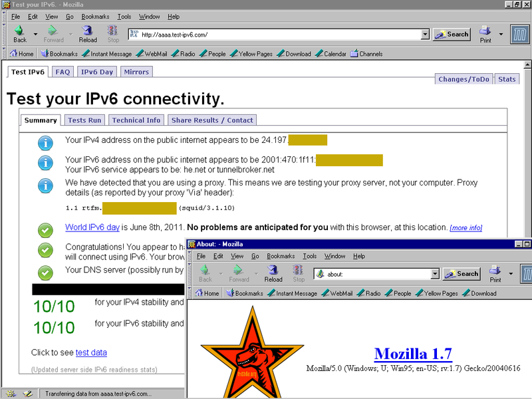Click the Search button
The width and height of the screenshot is (532, 399).
pyautogui.click(x=452, y=34)
